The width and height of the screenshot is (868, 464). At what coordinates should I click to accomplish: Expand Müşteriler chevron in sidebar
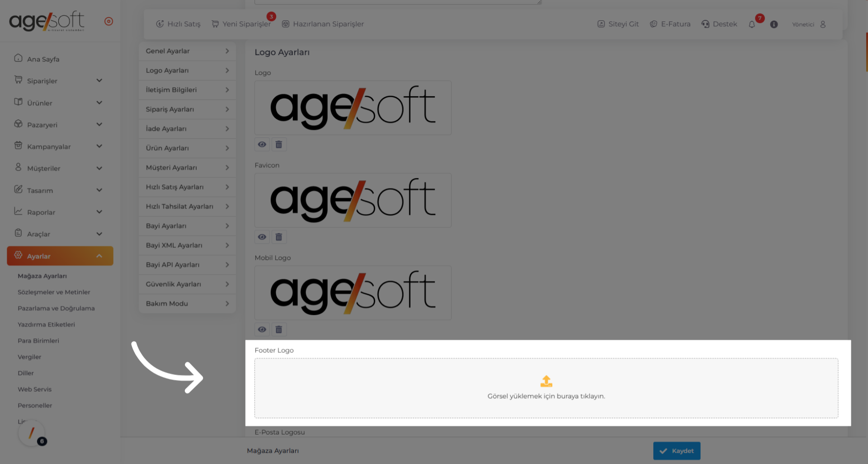(99, 168)
